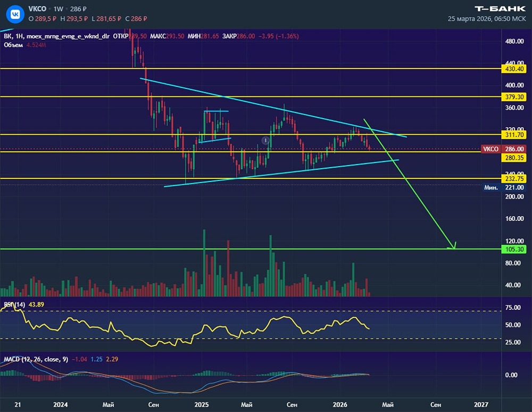
Task: Click the 40.00 price axis label
Action: pyautogui.click(x=513, y=285)
